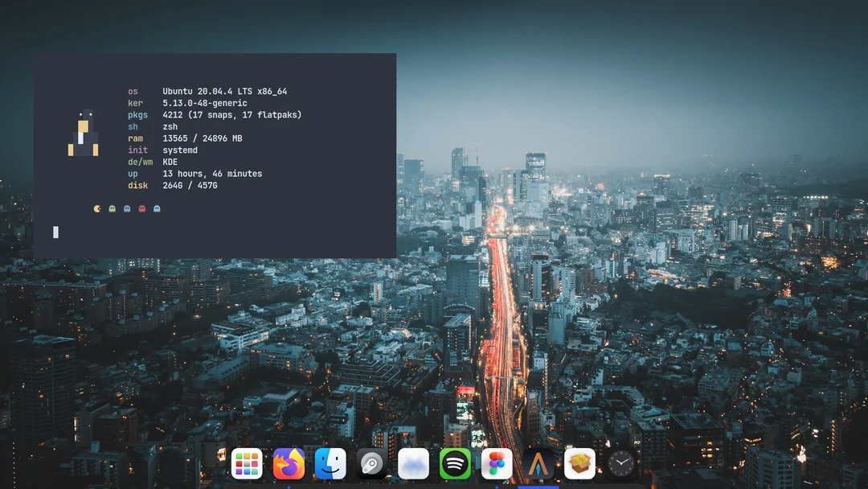
Task: Open the Finder-style file manager icon
Action: (x=330, y=464)
